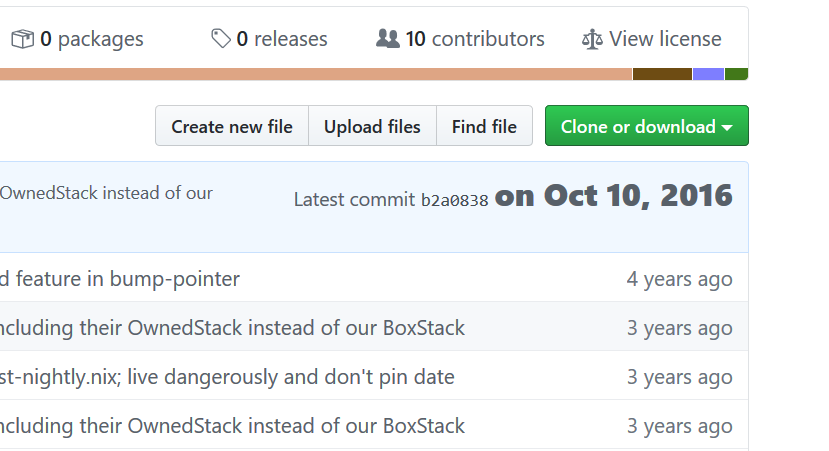Click the green segment of language bar
829x451 pixels.
736,74
